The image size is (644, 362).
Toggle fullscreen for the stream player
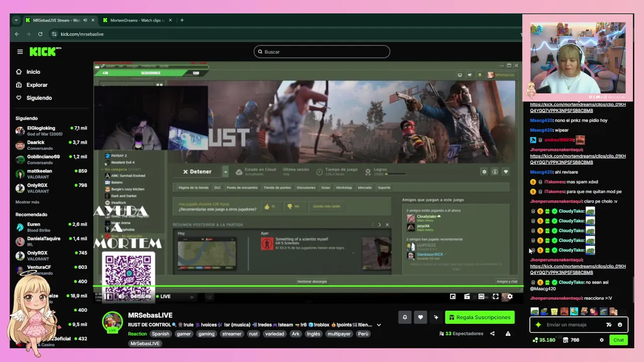point(496,297)
